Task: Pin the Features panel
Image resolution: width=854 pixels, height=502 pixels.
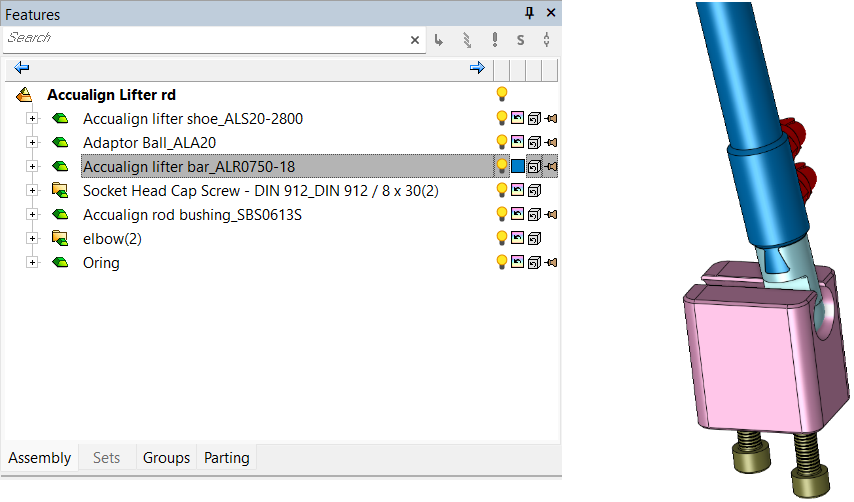Action: tap(529, 13)
